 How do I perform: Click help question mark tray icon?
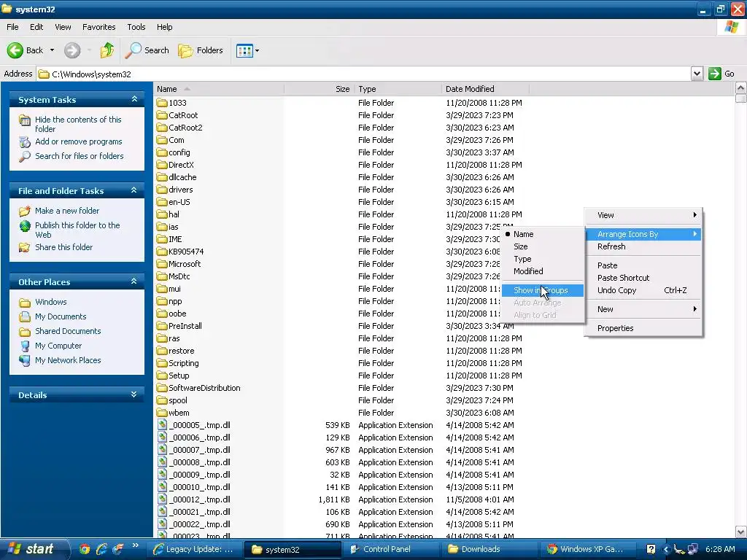coord(651,549)
